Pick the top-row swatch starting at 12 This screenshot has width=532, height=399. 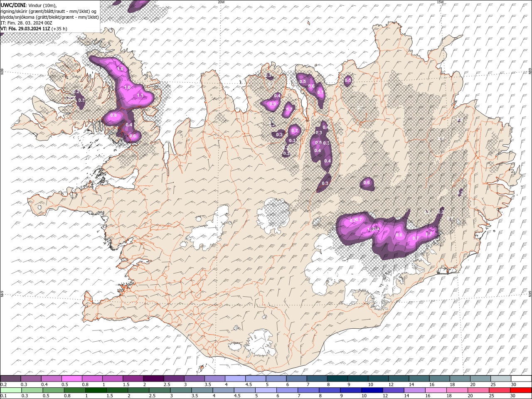point(399,378)
